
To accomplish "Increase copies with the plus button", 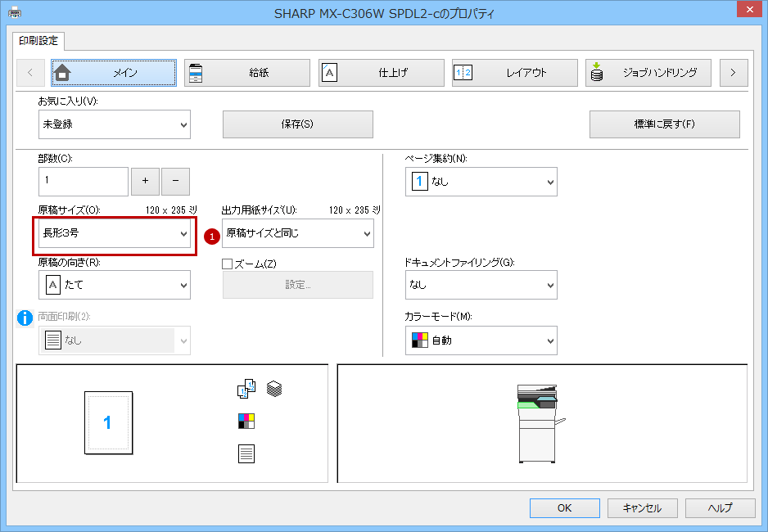I will click(146, 182).
